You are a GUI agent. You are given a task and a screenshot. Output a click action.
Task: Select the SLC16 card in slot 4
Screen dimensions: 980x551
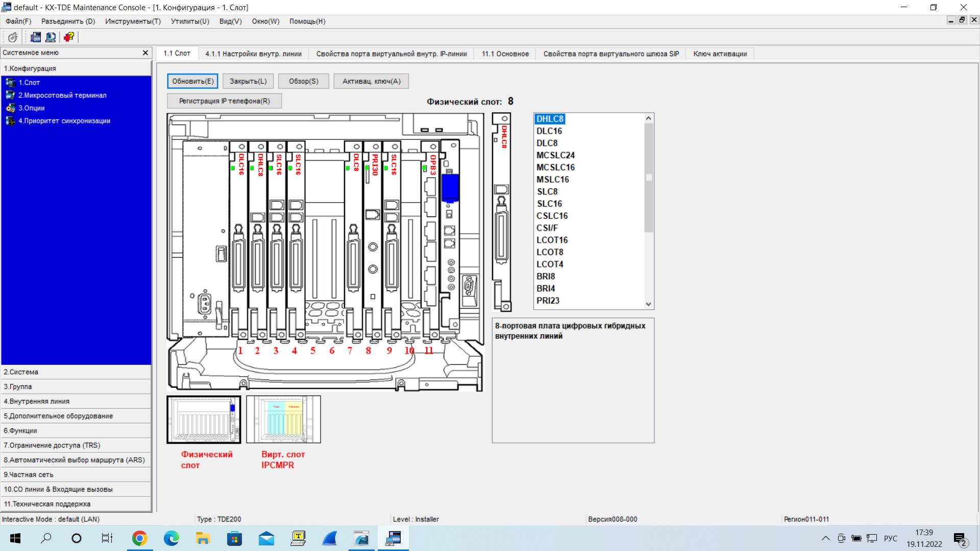pos(296,240)
